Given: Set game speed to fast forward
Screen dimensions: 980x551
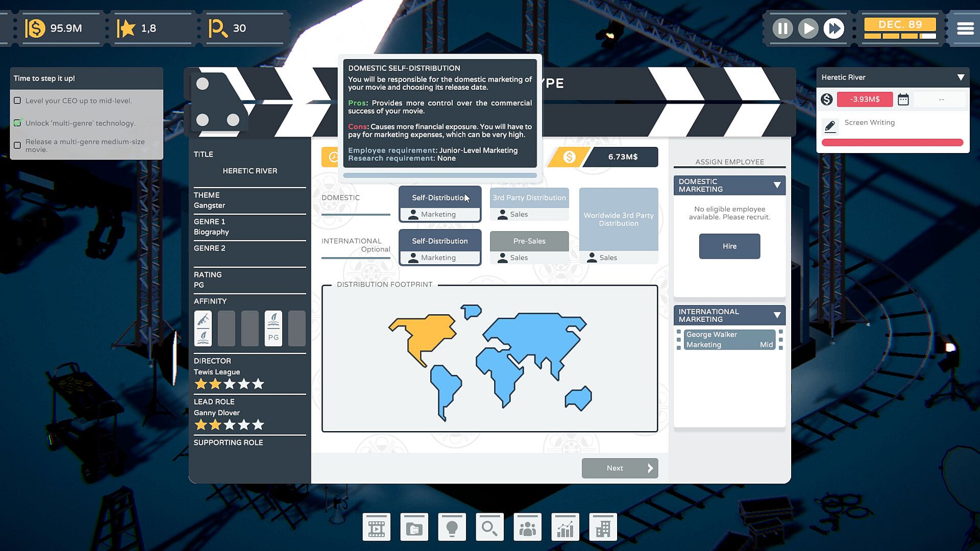Looking at the screenshot, I should tap(834, 29).
